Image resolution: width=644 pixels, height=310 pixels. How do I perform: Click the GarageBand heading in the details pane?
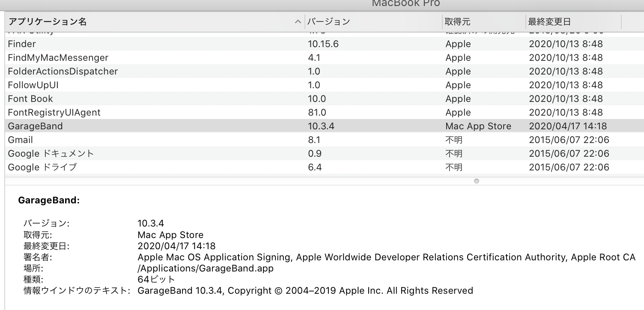pos(49,200)
